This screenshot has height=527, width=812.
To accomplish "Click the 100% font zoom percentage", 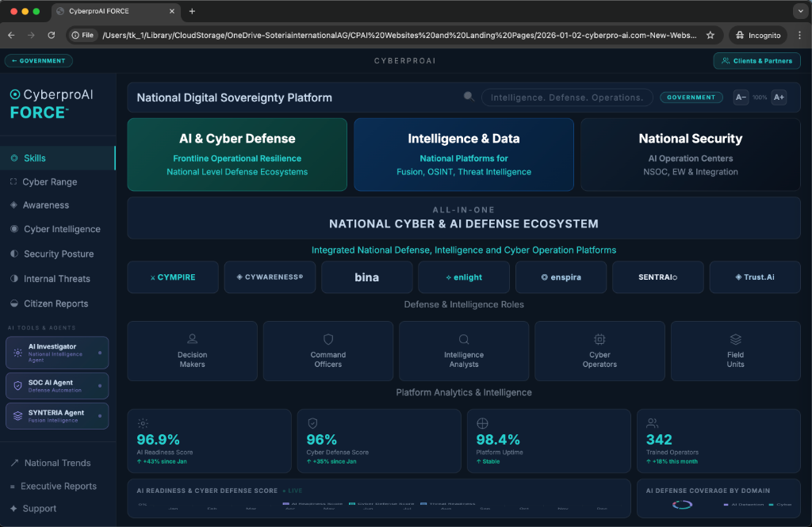I will pyautogui.click(x=760, y=97).
